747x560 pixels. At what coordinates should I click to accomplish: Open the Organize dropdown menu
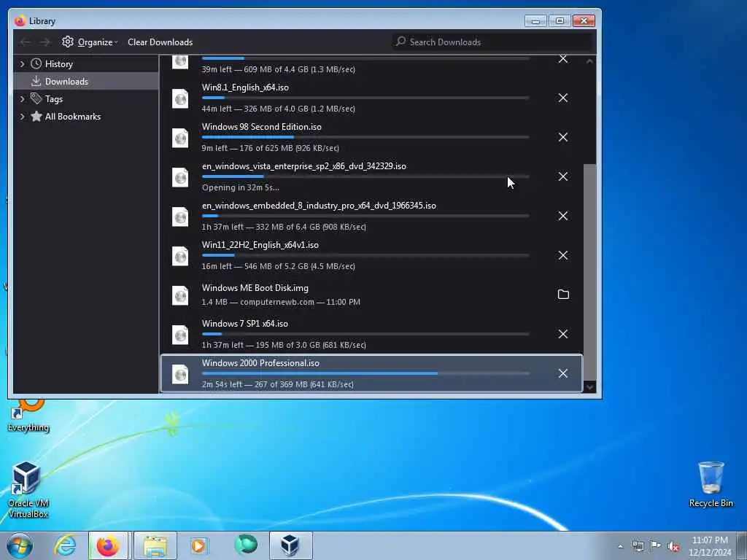pyautogui.click(x=90, y=42)
